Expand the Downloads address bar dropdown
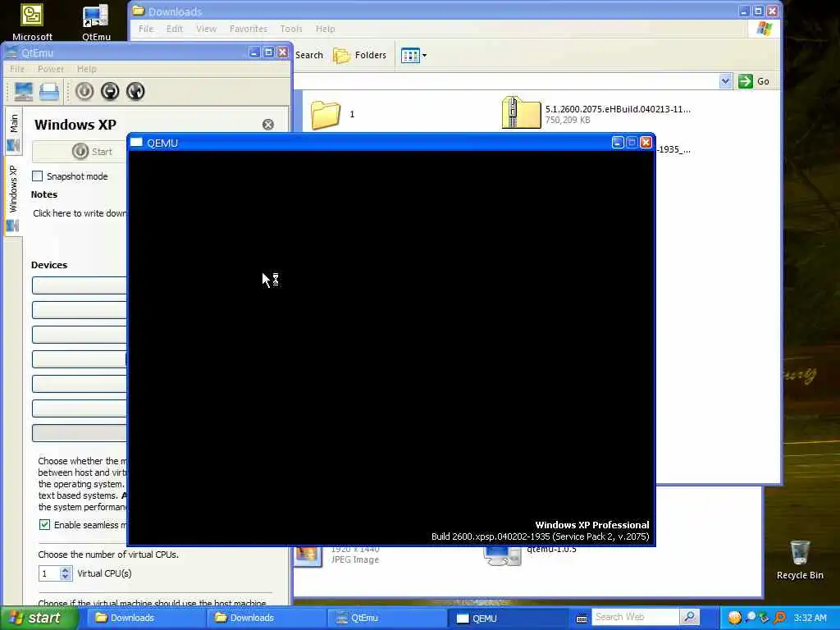840x630 pixels. [725, 81]
